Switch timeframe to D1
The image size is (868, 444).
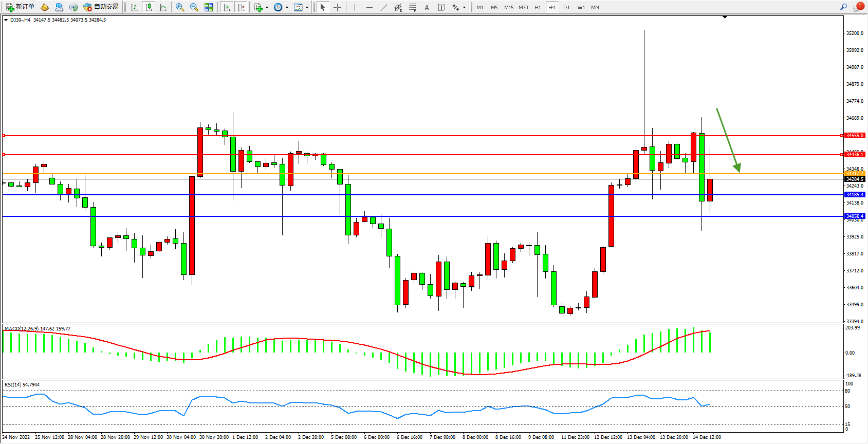pos(566,7)
